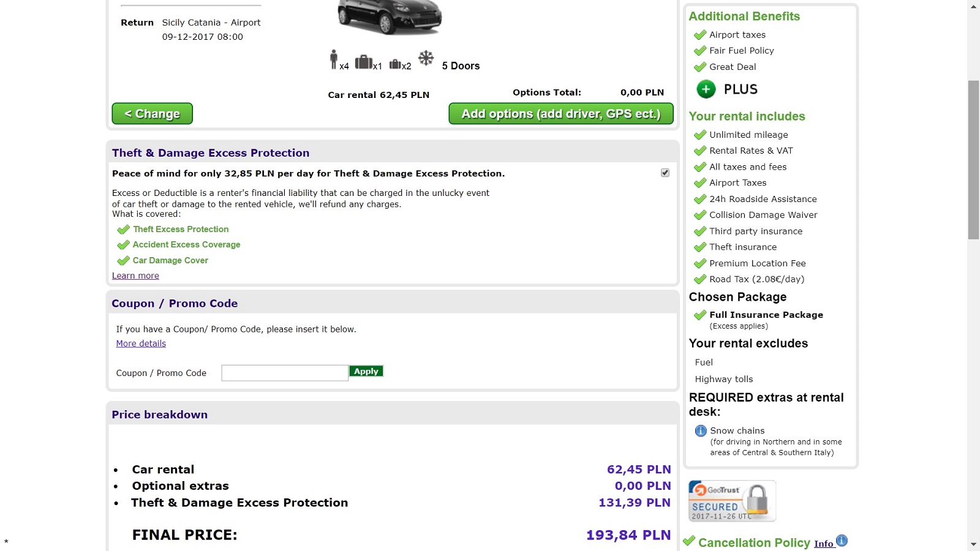Click the Great Deal benefit text

pos(733,67)
